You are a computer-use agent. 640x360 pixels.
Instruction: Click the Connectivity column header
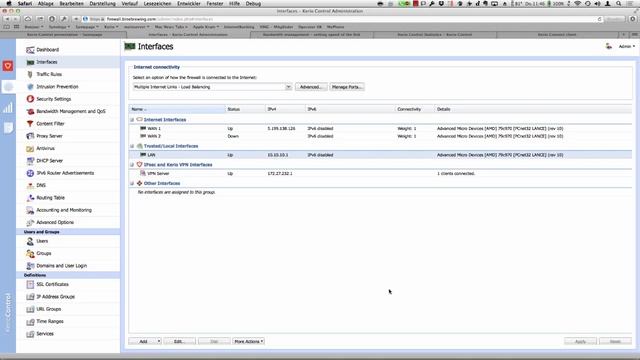point(415,109)
